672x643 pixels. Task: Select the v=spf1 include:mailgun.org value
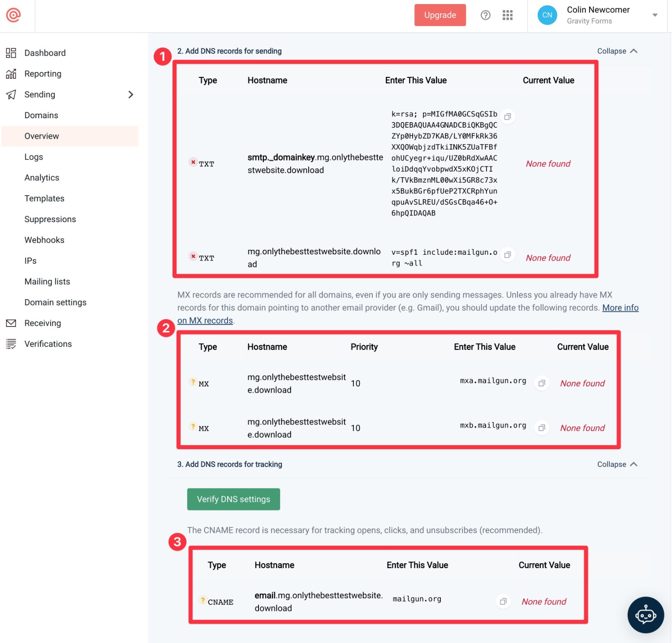tap(444, 258)
